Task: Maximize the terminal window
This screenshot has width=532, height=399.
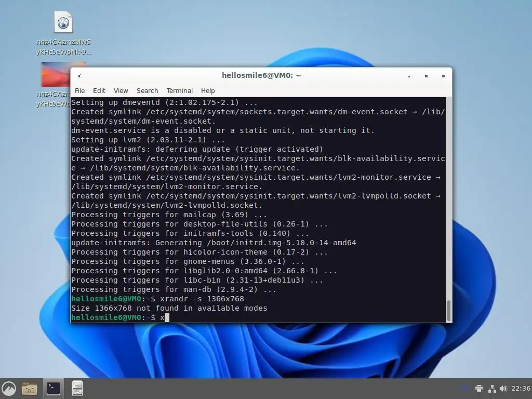Action: click(426, 76)
